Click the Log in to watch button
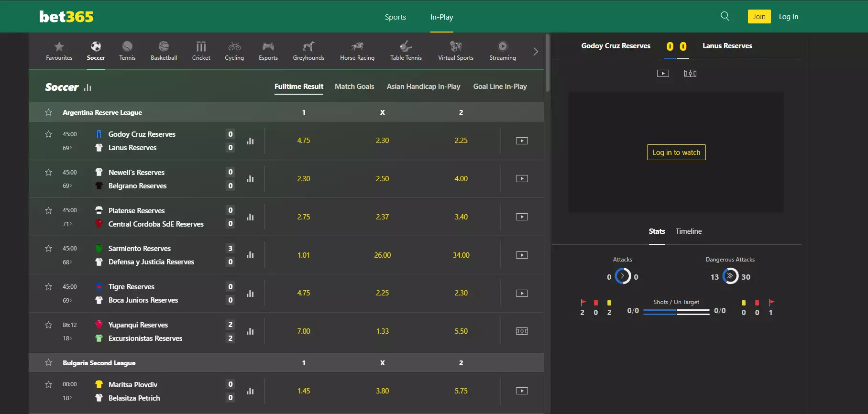Image resolution: width=868 pixels, height=414 pixels. pyautogui.click(x=676, y=152)
